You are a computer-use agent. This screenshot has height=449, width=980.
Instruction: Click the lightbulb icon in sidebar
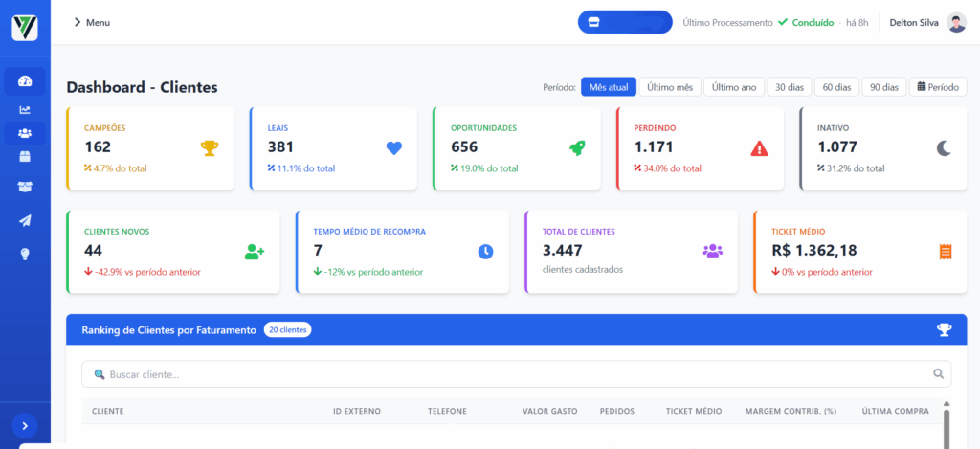25,254
